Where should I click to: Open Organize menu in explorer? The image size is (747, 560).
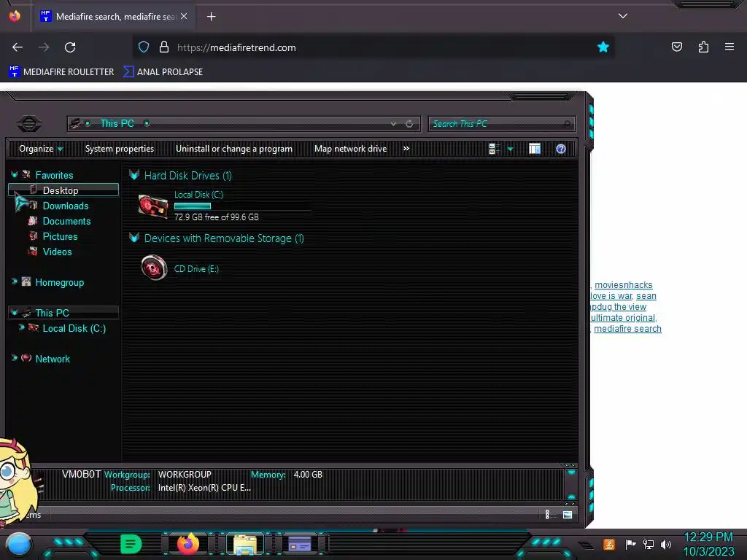(x=41, y=149)
